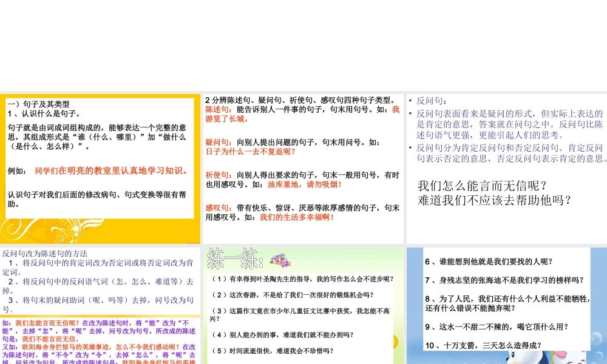Screen dimensions: 607x364
Task: Click the red example '油库重地,请勿吸烟!'
Action: pos(305,184)
